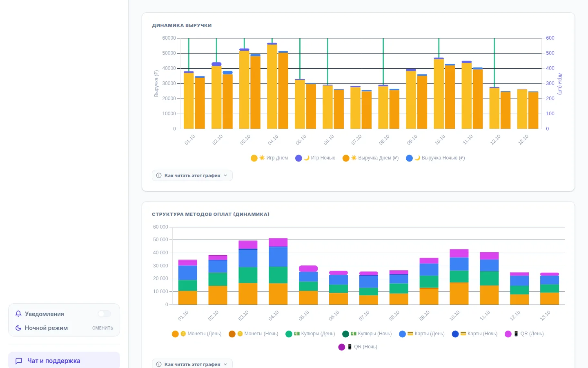Hide the Монеты (День) series via legend
Image resolution: width=588 pixels, height=368 pixels.
tap(197, 334)
